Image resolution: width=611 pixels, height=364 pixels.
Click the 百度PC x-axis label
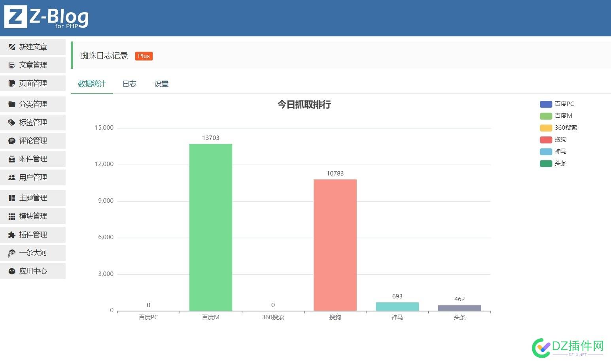click(148, 317)
